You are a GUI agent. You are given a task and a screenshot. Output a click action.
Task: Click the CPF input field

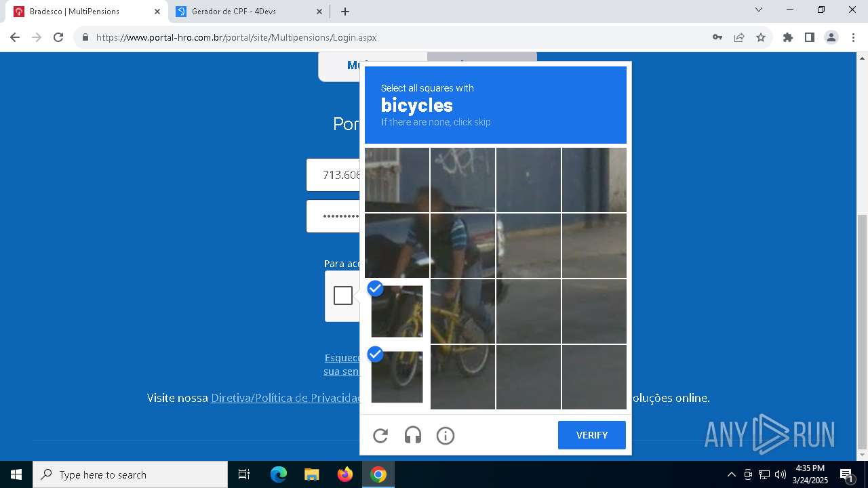click(x=333, y=175)
